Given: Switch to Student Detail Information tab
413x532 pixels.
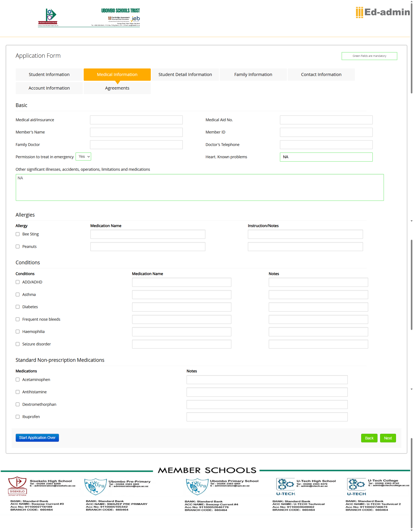Looking at the screenshot, I should pyautogui.click(x=185, y=74).
